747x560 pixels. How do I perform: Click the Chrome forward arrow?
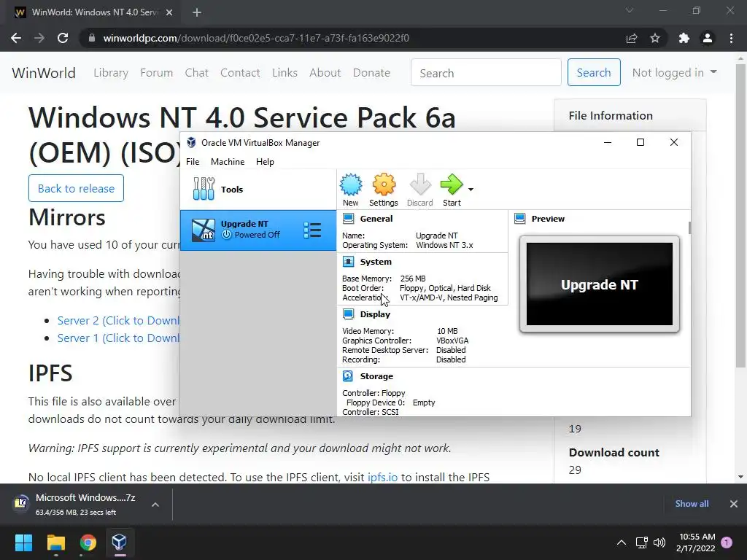(39, 38)
